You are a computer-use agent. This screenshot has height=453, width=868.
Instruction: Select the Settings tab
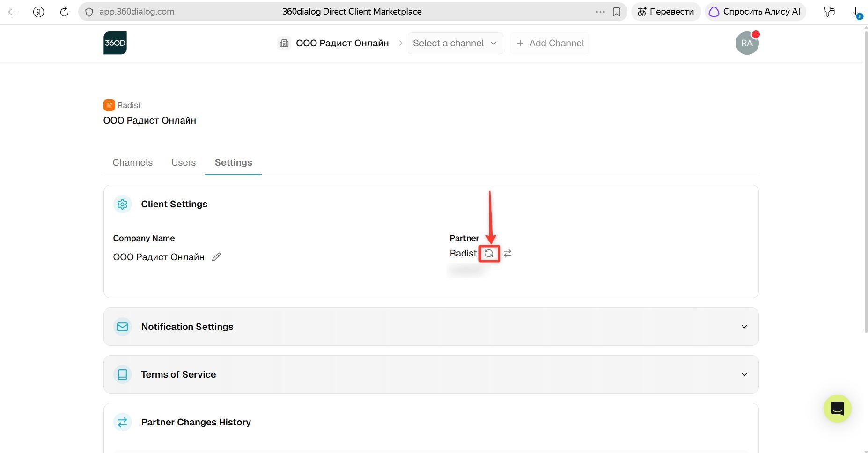point(233,162)
